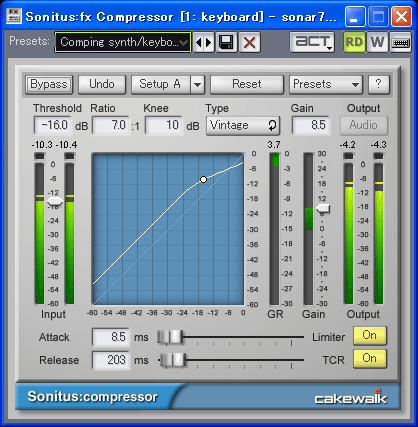Click left input meter clip indicator
Screen dimensions: 418x427
(x=40, y=156)
